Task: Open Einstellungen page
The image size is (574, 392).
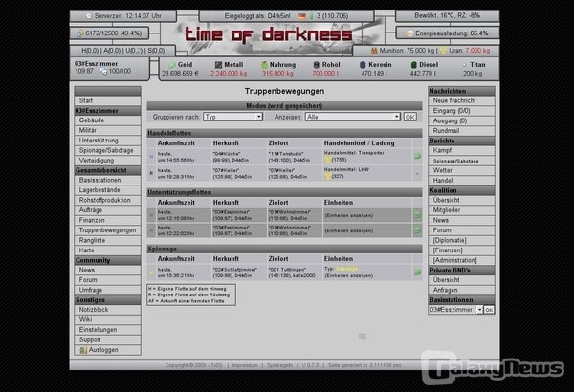Action: (x=107, y=330)
